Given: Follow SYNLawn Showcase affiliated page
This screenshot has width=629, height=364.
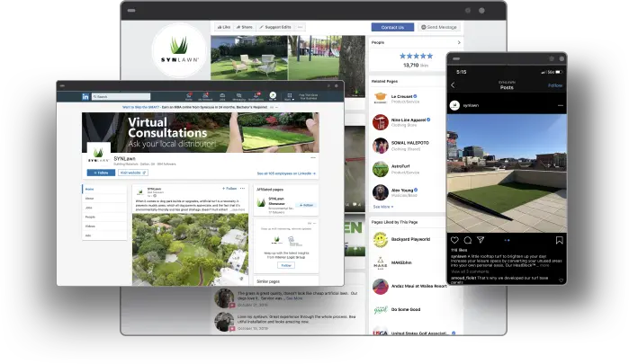Looking at the screenshot, I should [307, 205].
